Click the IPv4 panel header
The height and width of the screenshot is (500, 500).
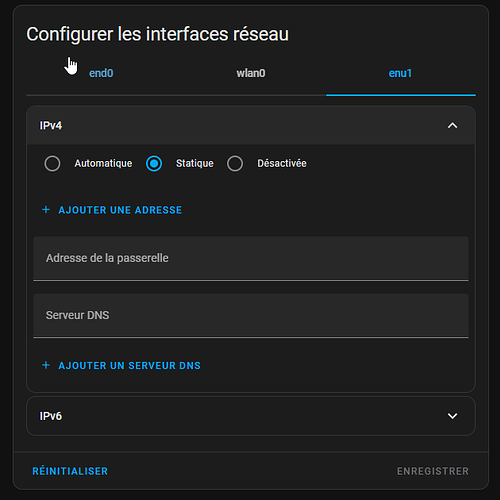[251, 126]
